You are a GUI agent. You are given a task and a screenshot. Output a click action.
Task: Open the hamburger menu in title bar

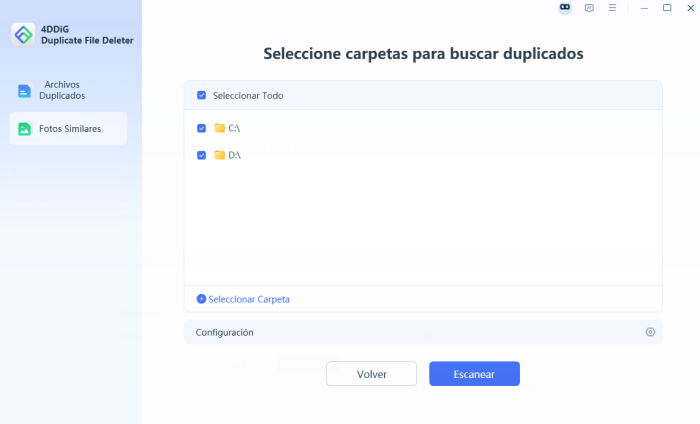coord(612,8)
